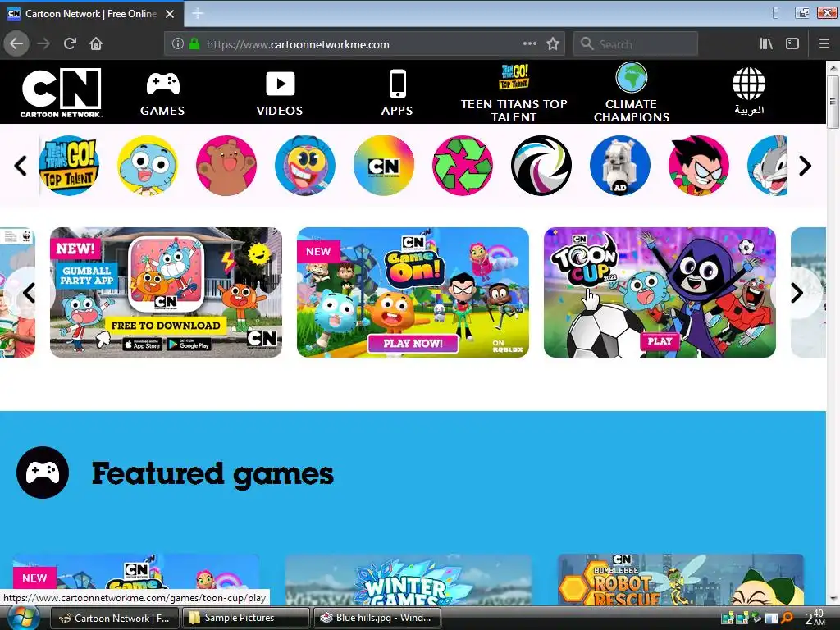This screenshot has width=840, height=630.
Task: Reload the current page
Action: click(x=71, y=44)
